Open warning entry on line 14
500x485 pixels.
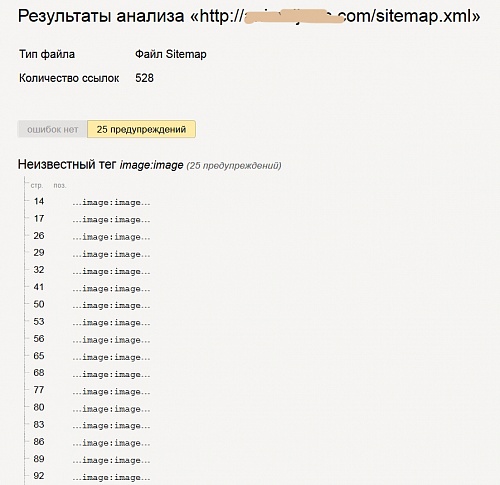[92, 202]
